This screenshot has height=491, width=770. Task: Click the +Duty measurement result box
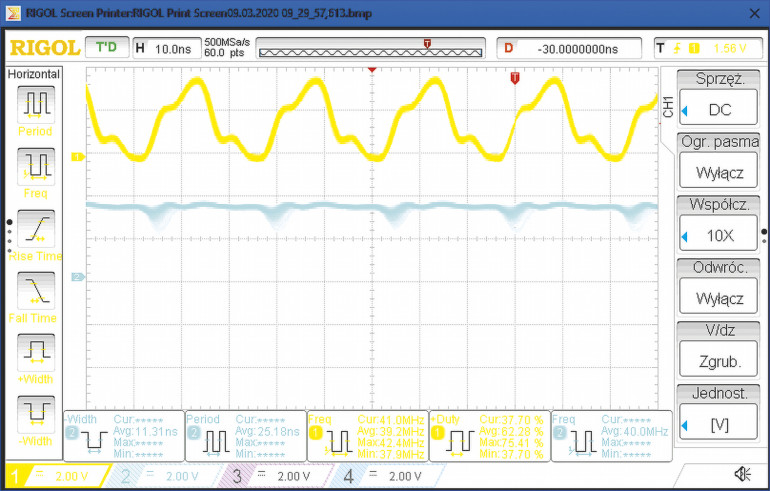tap(487, 435)
